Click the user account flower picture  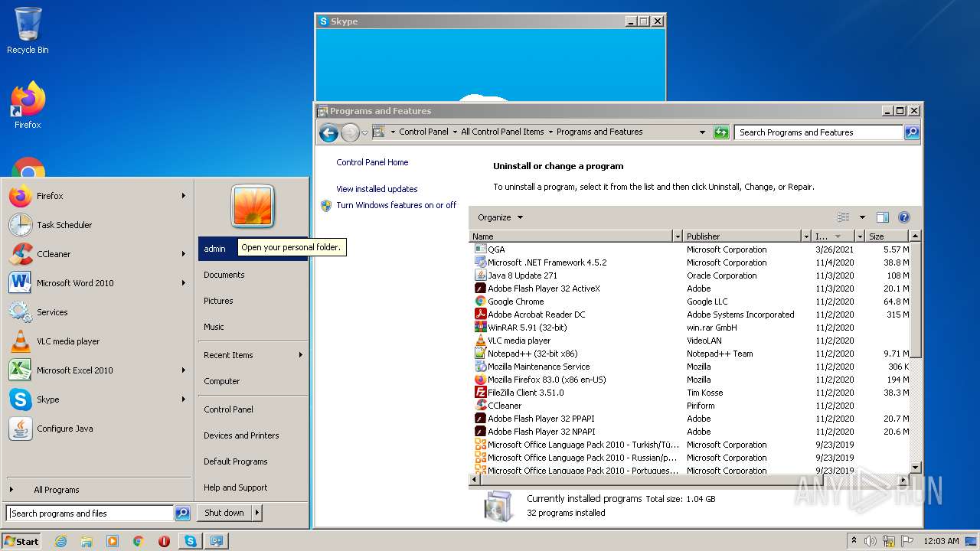253,206
